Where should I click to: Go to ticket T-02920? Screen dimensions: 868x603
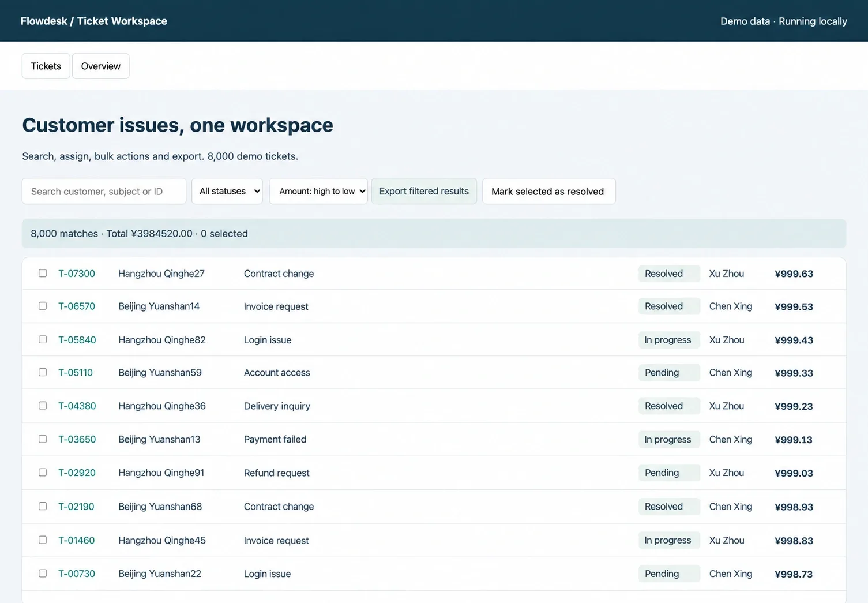point(77,473)
